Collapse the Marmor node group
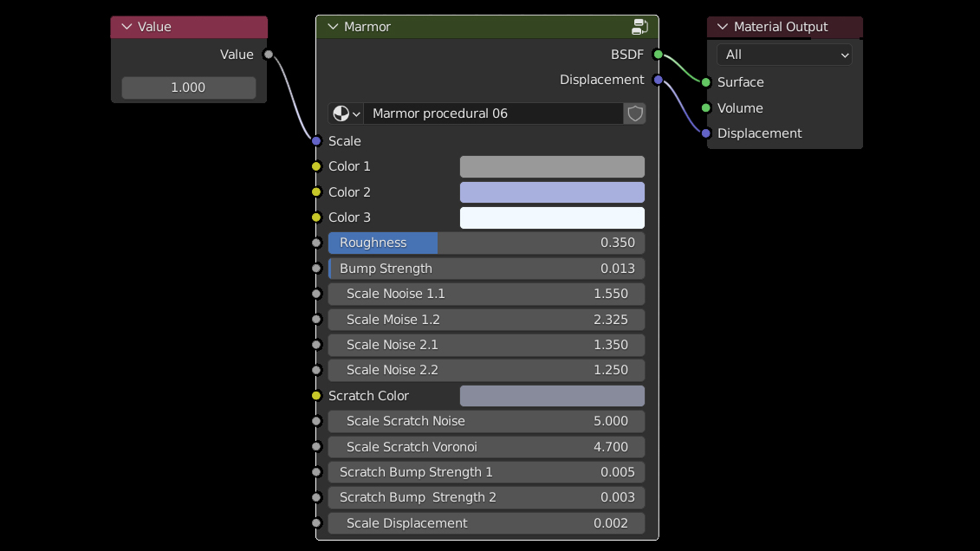 [x=332, y=27]
